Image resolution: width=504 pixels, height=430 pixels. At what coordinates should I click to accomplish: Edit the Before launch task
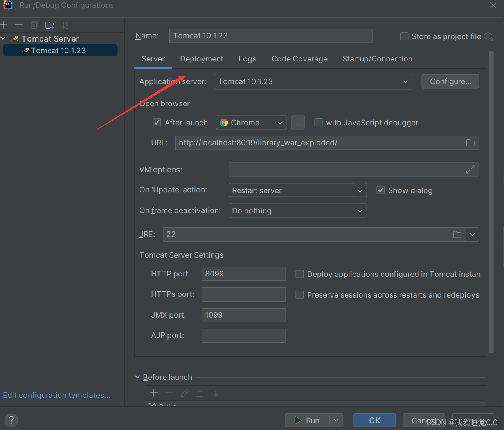(x=185, y=393)
